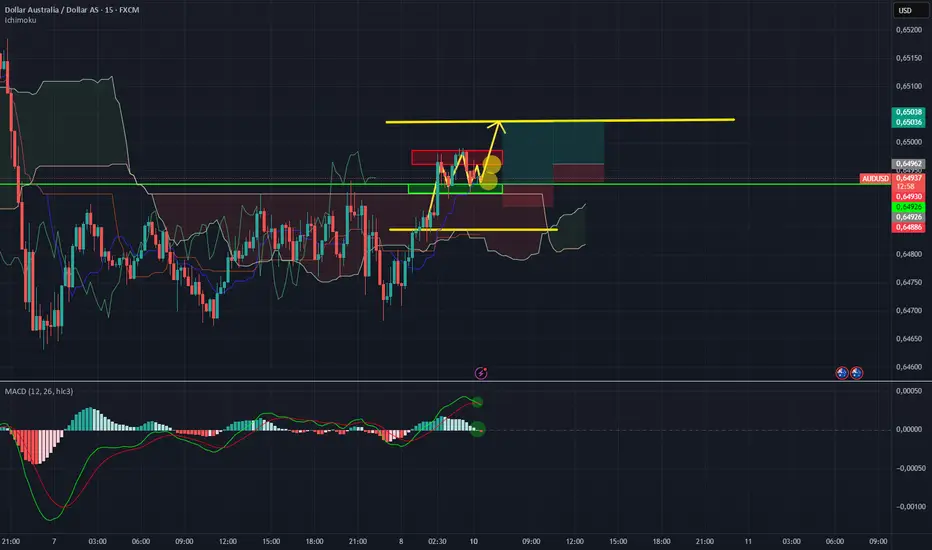Click the AUDUSD price line label
932x550 pixels.
click(875, 178)
